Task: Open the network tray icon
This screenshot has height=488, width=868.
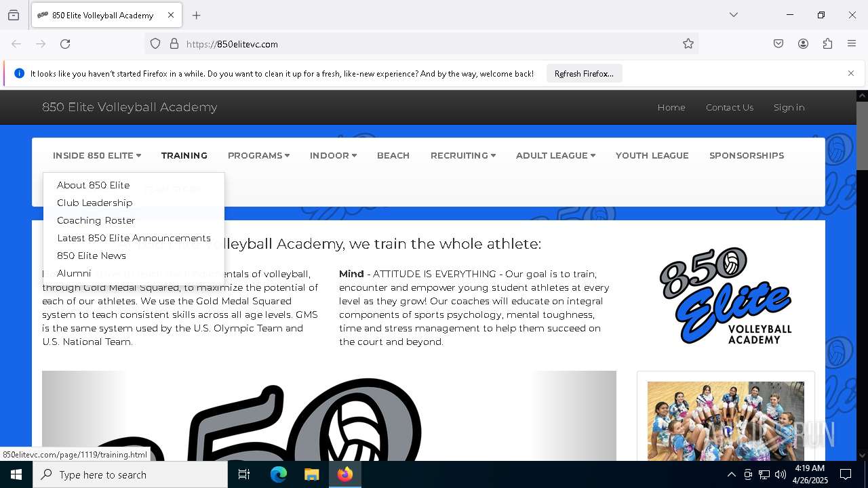Action: [x=764, y=474]
